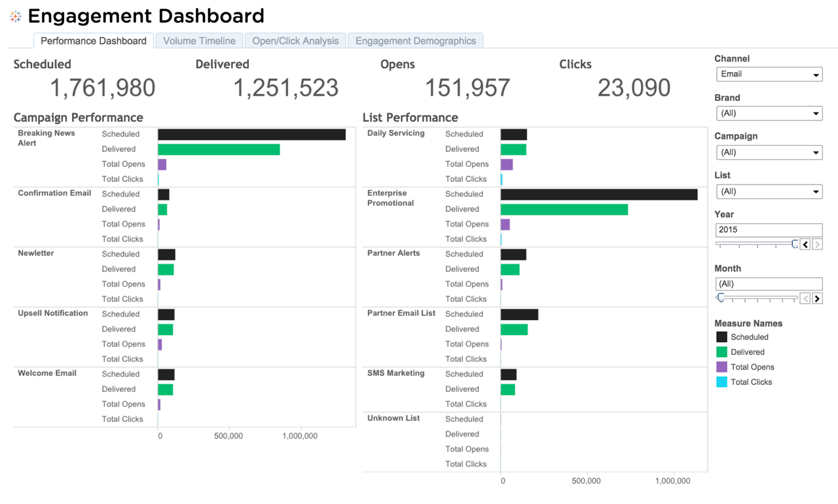Select the Breaking News Alert Scheduled bar
The height and width of the screenshot is (504, 838).
pyautogui.click(x=252, y=134)
